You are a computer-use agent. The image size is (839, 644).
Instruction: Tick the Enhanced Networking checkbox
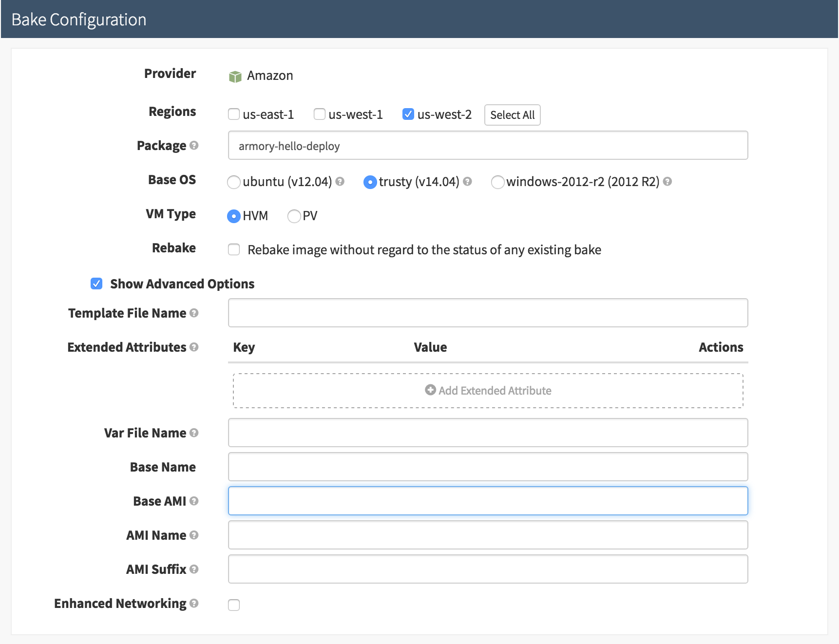click(234, 605)
